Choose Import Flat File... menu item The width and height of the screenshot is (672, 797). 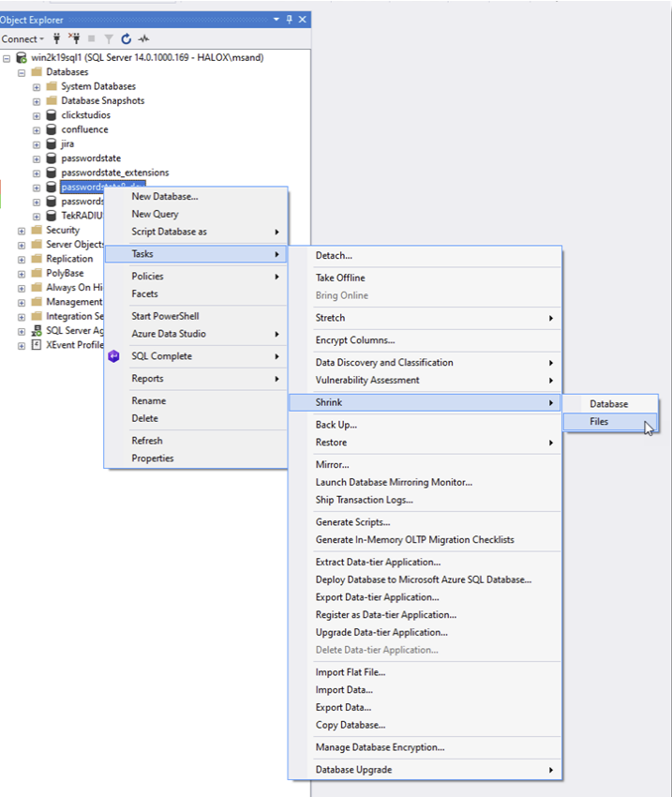[426, 672]
